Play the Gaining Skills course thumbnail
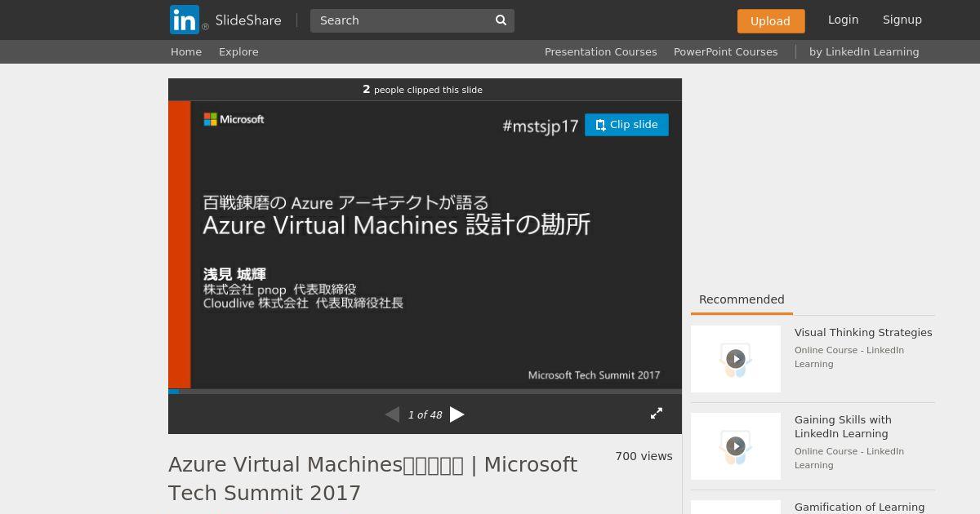Viewport: 980px width, 514px height. pos(736,446)
